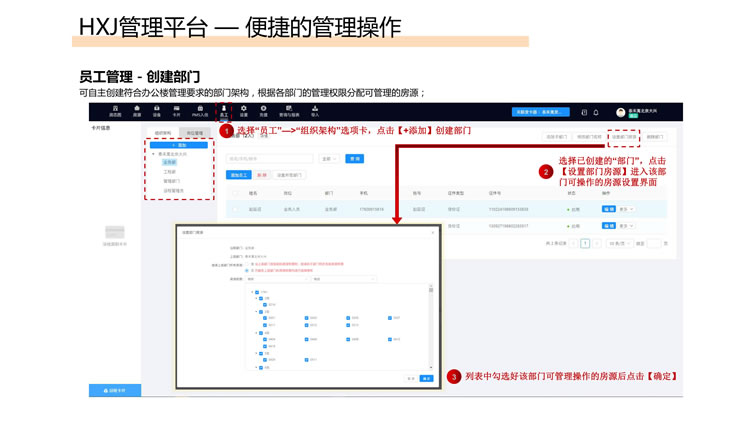Toggle the 3层 floor checkbox
The image size is (750, 422).
click(x=261, y=311)
